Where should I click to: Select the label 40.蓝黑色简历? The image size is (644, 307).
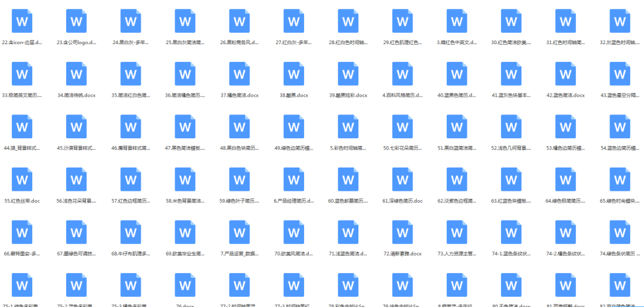[457, 95]
